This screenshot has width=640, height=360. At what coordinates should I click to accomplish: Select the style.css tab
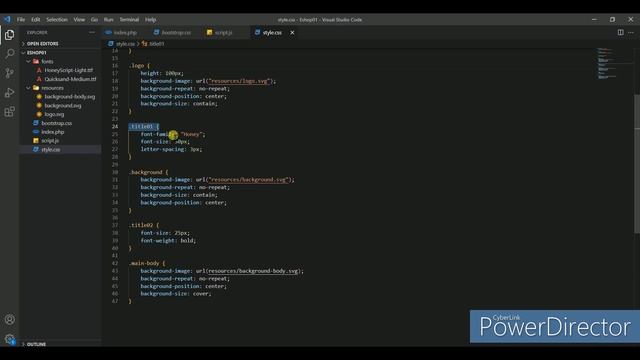272,32
